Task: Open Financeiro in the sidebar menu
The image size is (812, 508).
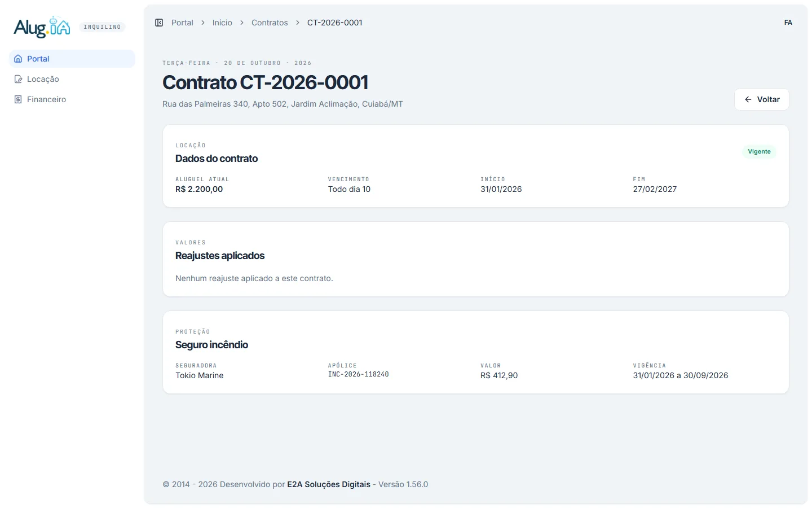Action: 72,99
